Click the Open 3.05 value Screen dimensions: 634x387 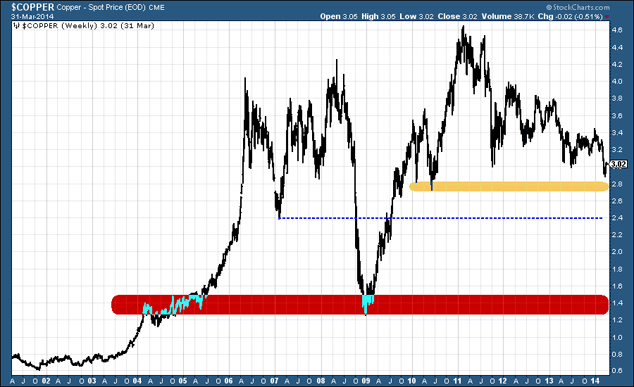339,17
